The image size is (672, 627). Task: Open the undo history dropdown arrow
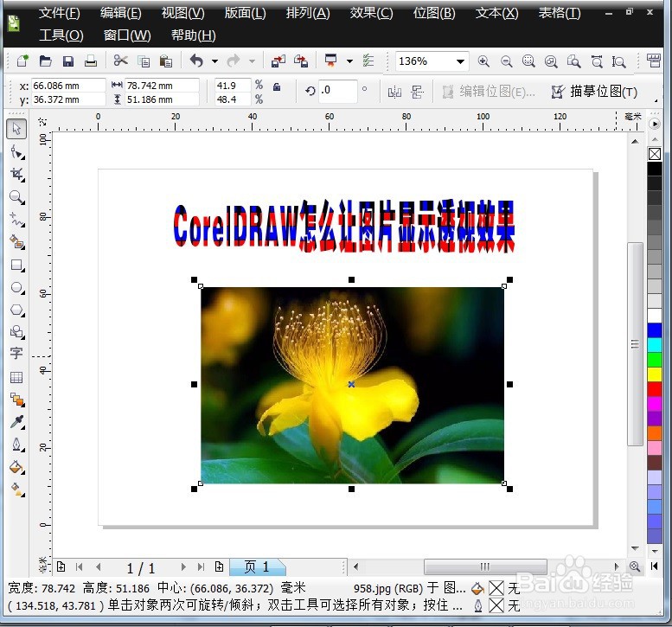point(214,61)
